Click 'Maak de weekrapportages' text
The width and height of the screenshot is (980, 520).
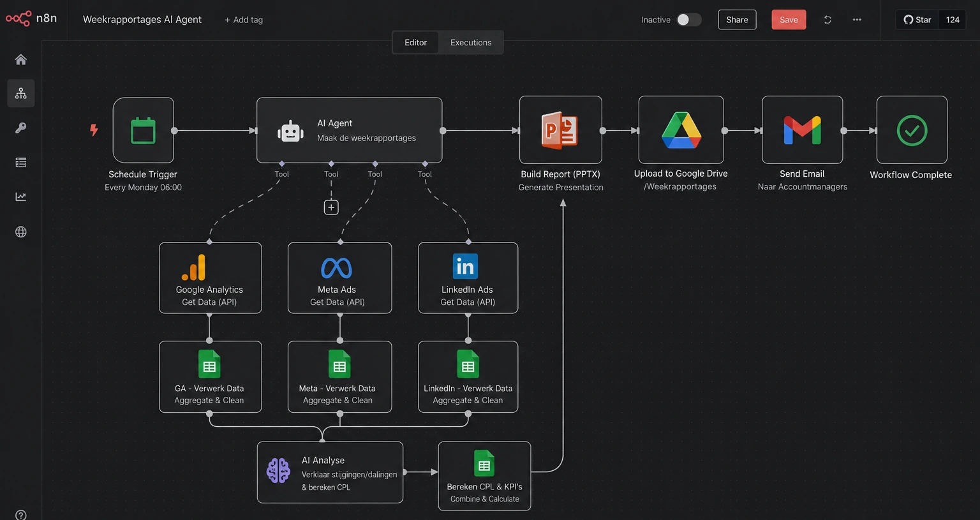[x=366, y=138]
